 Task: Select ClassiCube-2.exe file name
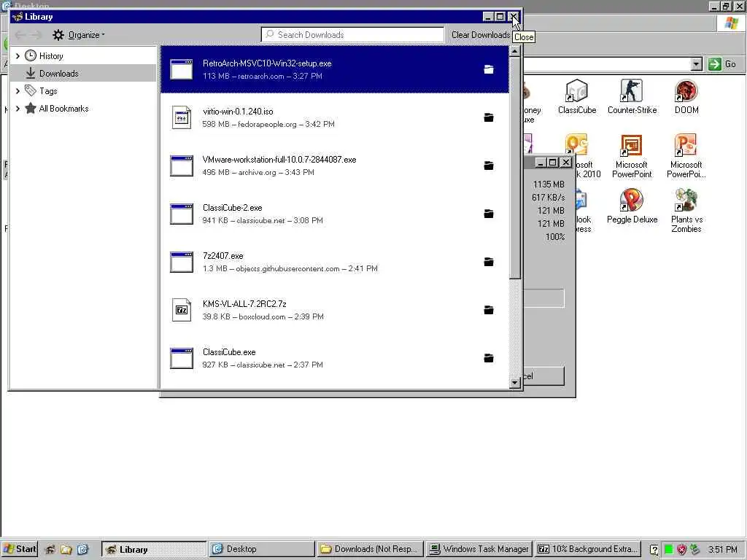233,208
